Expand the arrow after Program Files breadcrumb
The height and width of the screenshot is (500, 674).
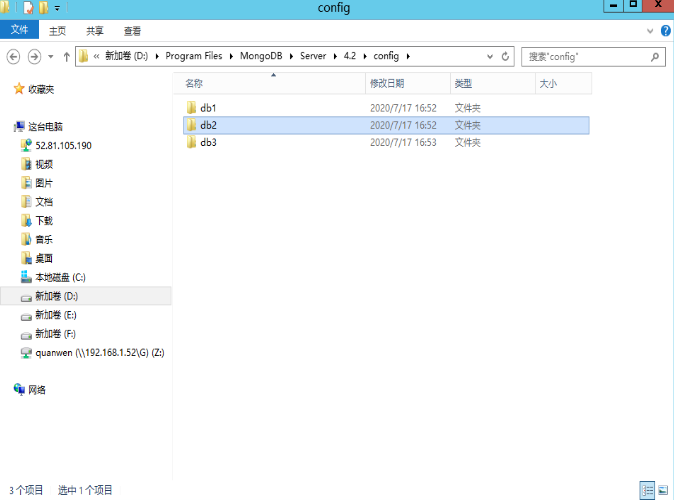(231, 56)
